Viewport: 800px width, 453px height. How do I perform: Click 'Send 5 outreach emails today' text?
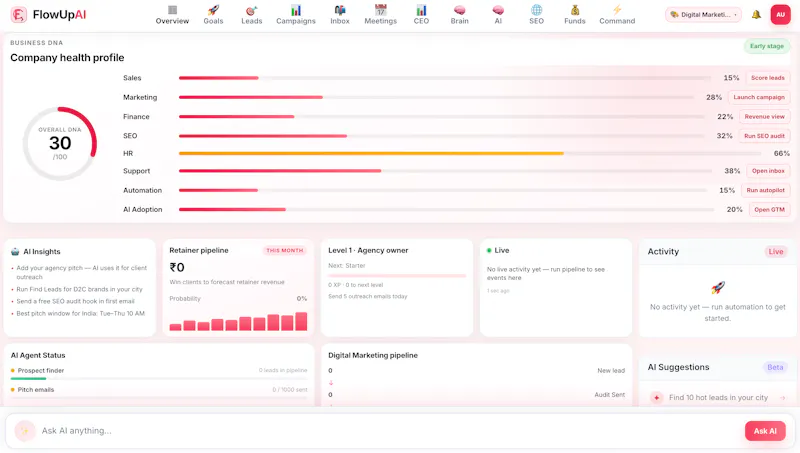click(x=368, y=296)
